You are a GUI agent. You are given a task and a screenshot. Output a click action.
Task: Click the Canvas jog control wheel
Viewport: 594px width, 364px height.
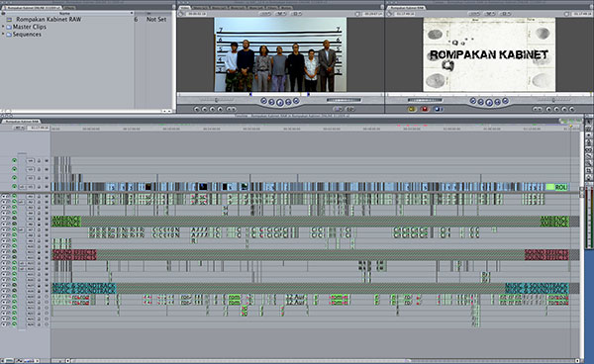[x=425, y=100]
